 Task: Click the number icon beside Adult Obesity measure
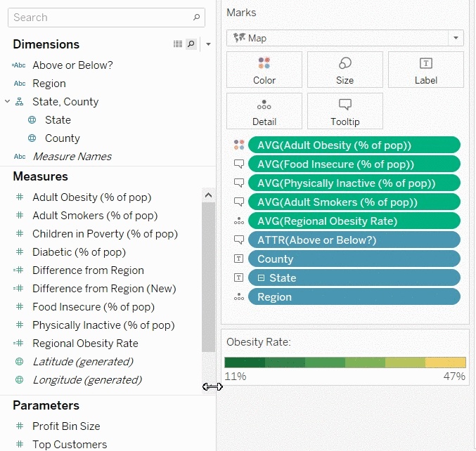coord(20,197)
